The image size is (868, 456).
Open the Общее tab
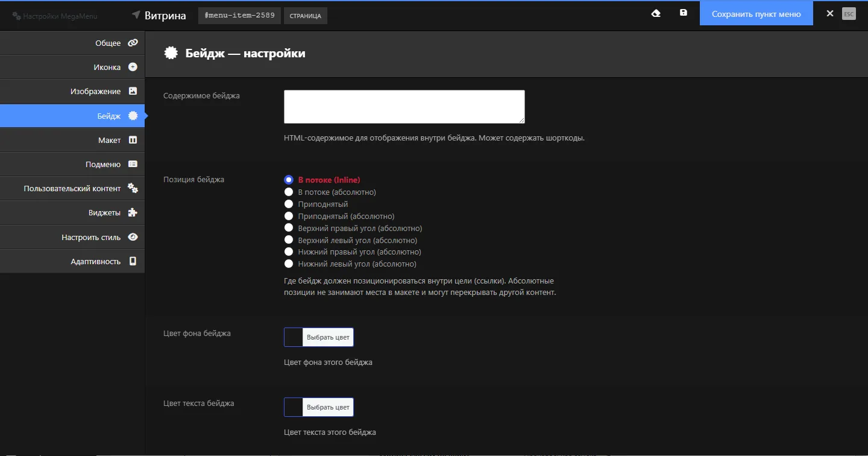72,43
